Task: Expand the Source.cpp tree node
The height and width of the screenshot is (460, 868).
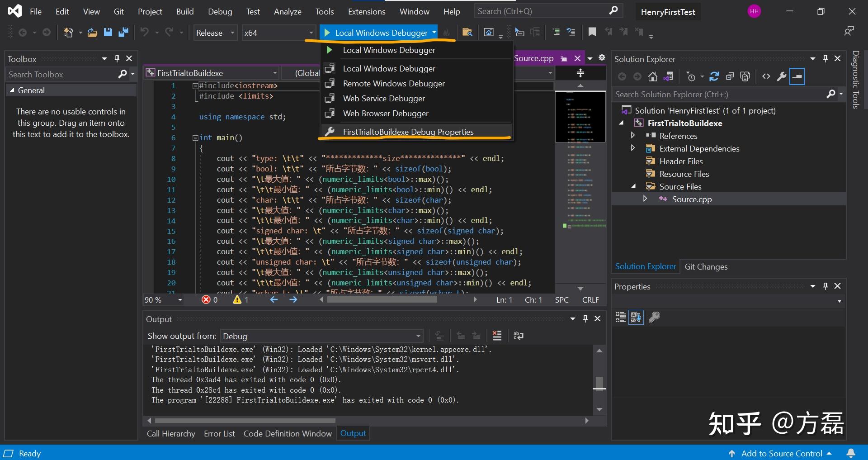Action: coord(645,199)
